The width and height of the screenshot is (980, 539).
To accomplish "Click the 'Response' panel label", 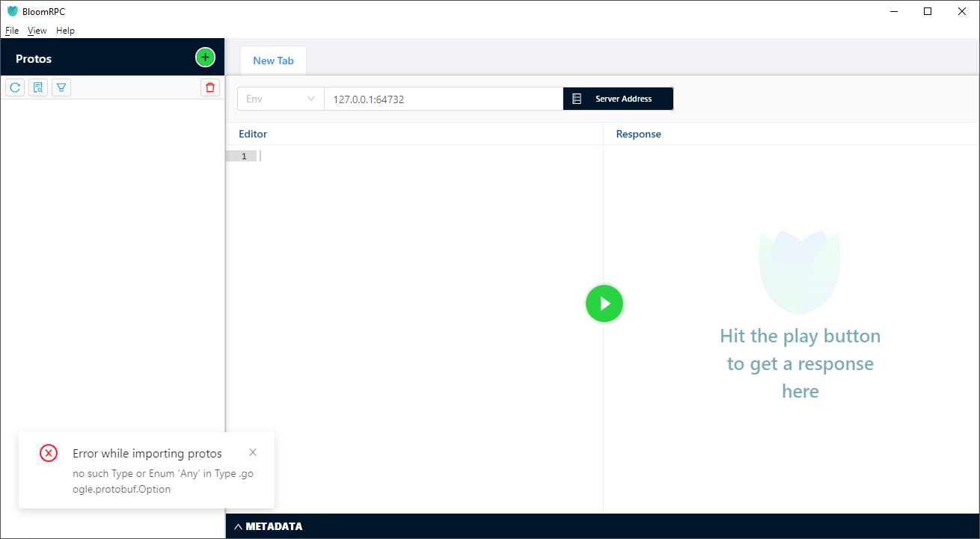I will [639, 134].
